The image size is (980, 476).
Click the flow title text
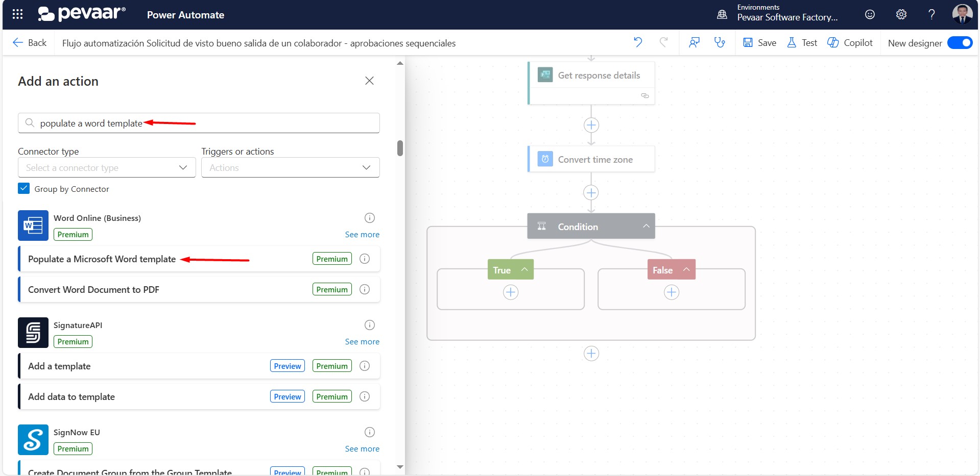tap(259, 43)
